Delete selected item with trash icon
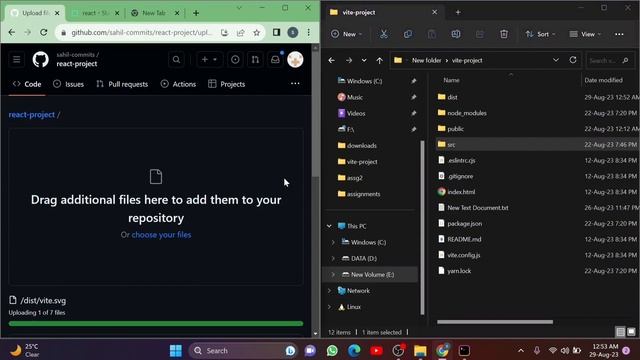 [x=504, y=34]
